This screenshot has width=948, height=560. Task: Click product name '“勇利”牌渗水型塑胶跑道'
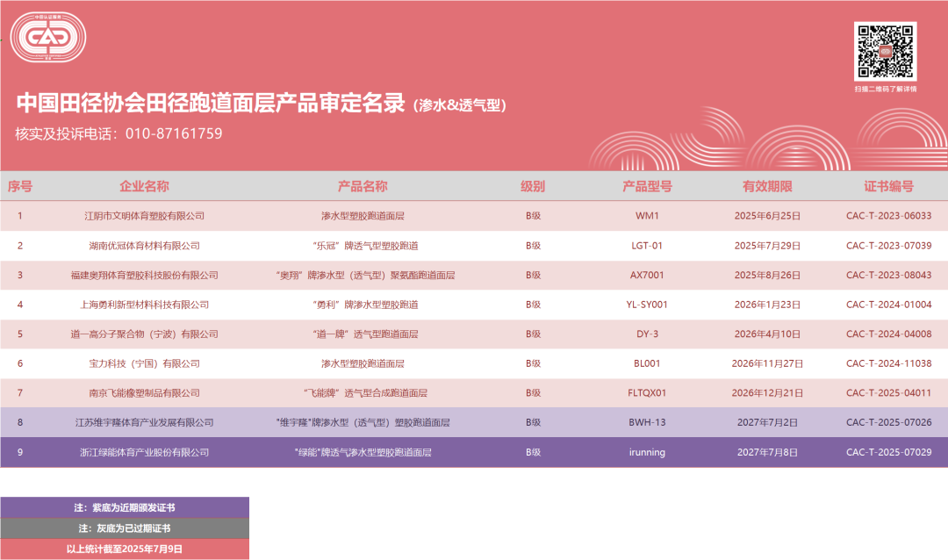[365, 305]
